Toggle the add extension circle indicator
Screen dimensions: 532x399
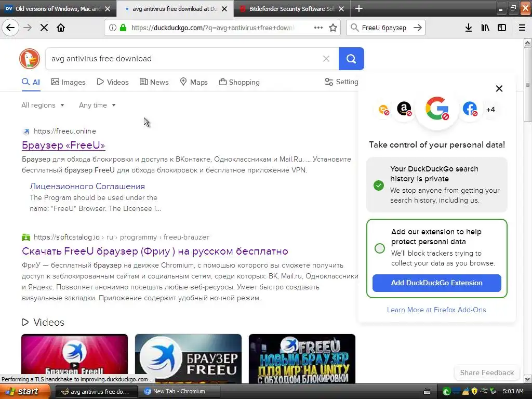pyautogui.click(x=380, y=248)
